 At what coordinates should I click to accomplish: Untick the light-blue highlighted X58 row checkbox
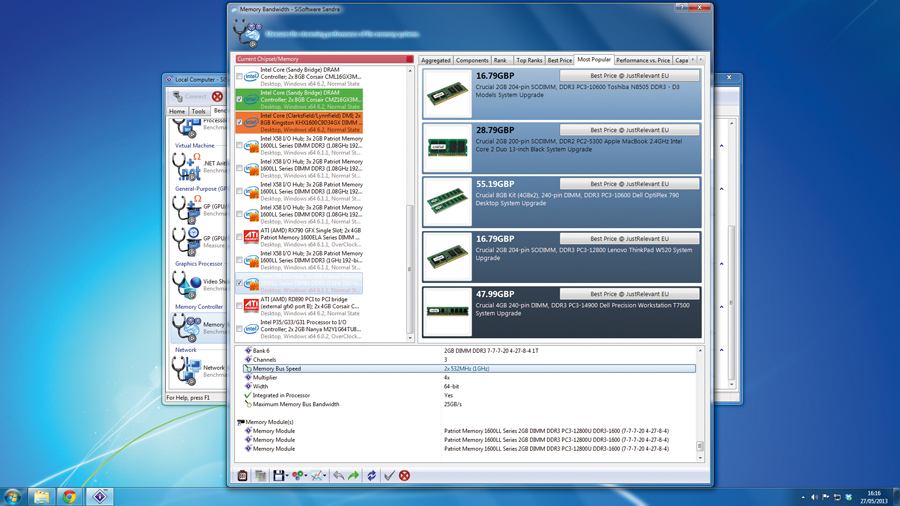[x=239, y=283]
